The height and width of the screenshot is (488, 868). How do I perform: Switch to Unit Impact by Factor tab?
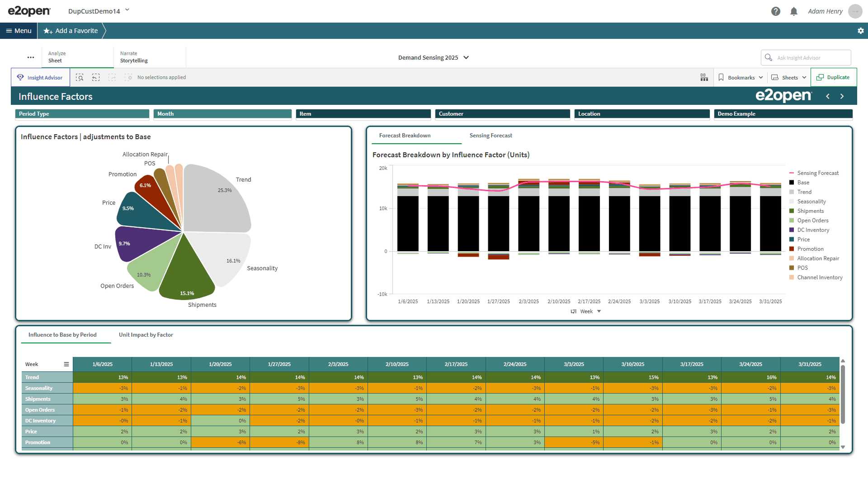pyautogui.click(x=146, y=335)
